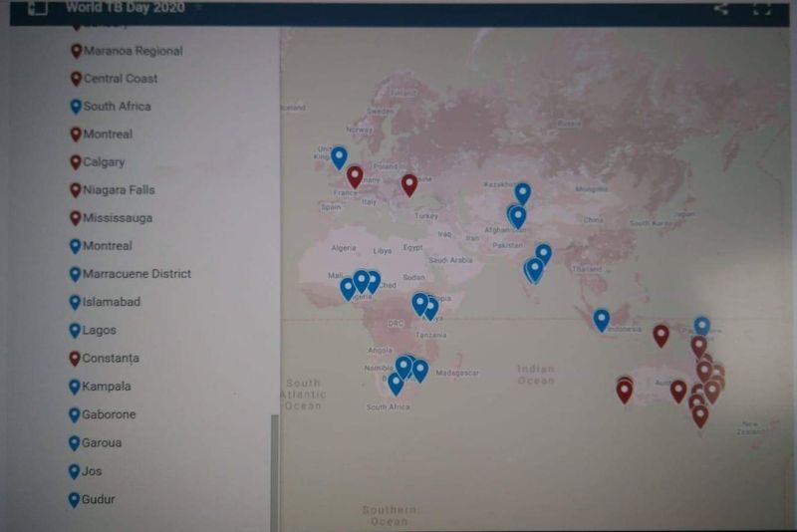Open the map in fullscreen view
797x532 pixels.
coord(761,9)
